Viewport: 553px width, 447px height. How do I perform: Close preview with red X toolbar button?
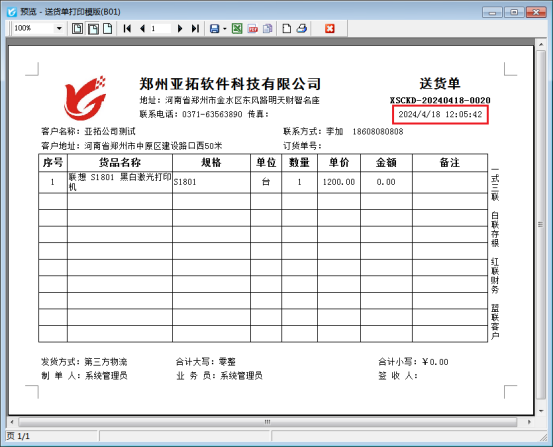[330, 28]
